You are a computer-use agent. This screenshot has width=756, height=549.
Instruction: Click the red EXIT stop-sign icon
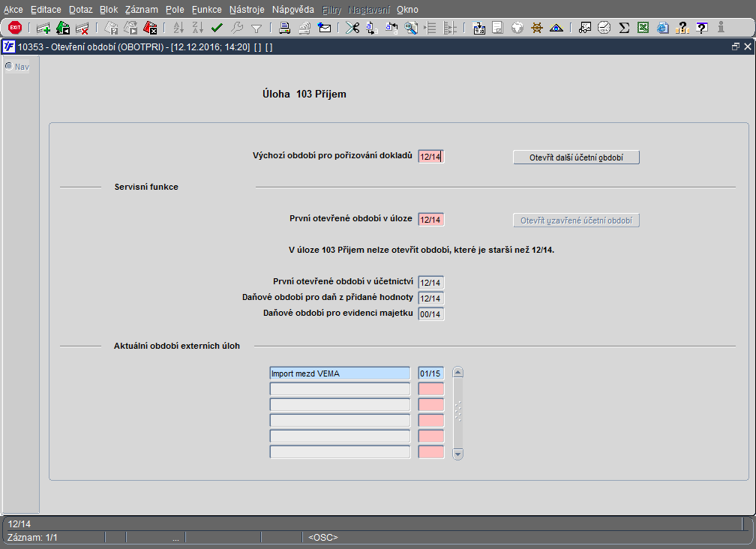tap(15, 28)
